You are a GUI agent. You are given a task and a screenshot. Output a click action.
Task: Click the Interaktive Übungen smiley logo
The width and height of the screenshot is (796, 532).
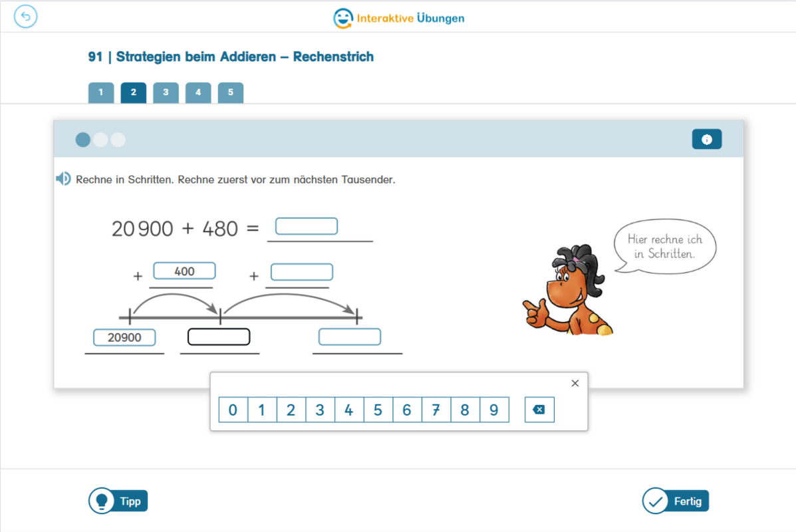342,18
